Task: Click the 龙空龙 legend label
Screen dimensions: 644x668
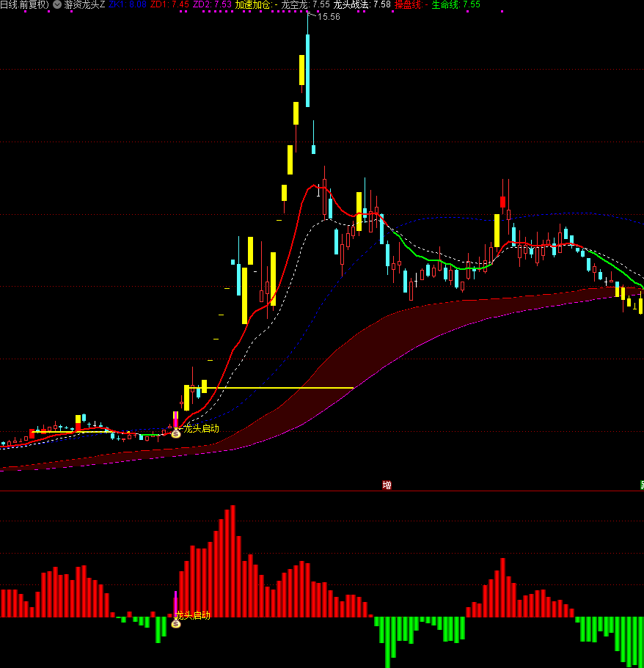Action: pyautogui.click(x=295, y=4)
